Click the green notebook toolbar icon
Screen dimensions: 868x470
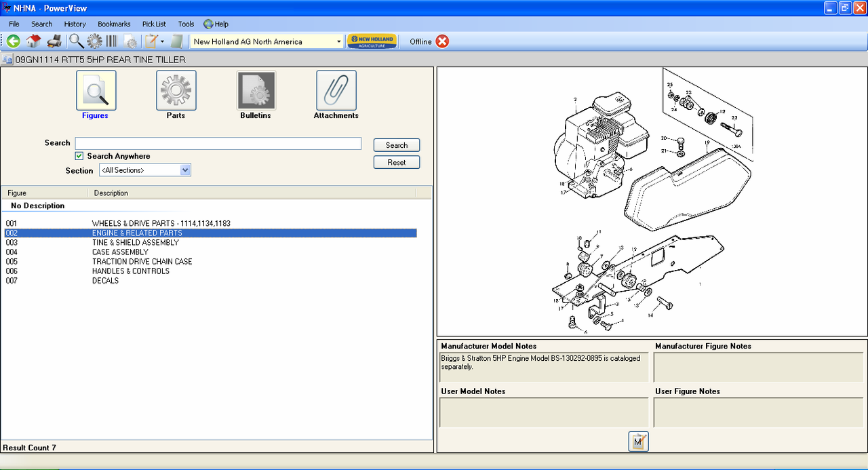coord(177,41)
